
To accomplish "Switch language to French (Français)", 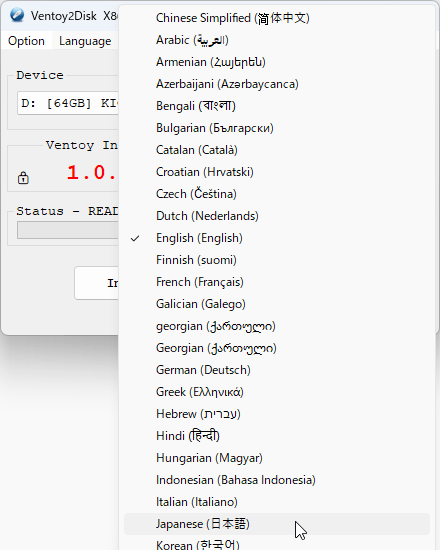I will click(x=277, y=282).
